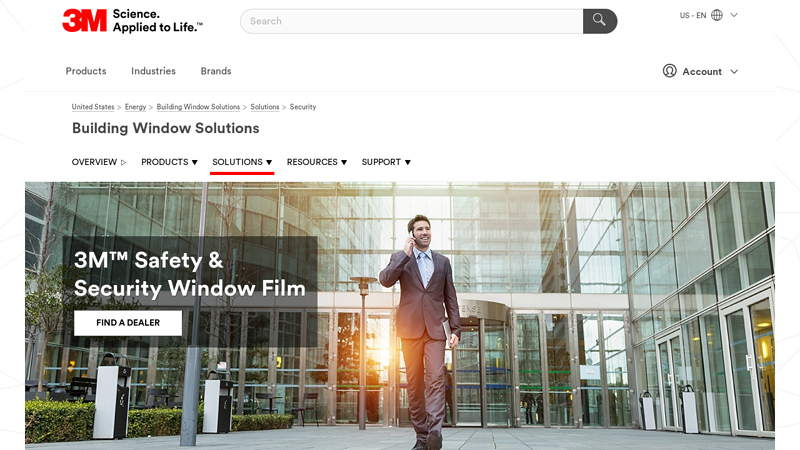The width and height of the screenshot is (800, 450).
Task: Open the Industries main menu
Action: click(x=153, y=71)
